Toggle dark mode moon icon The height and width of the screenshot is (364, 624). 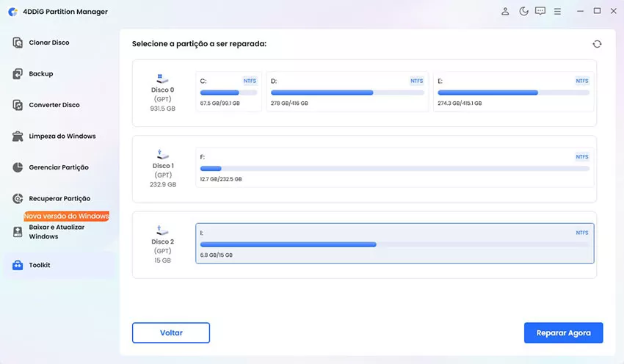[x=523, y=11]
